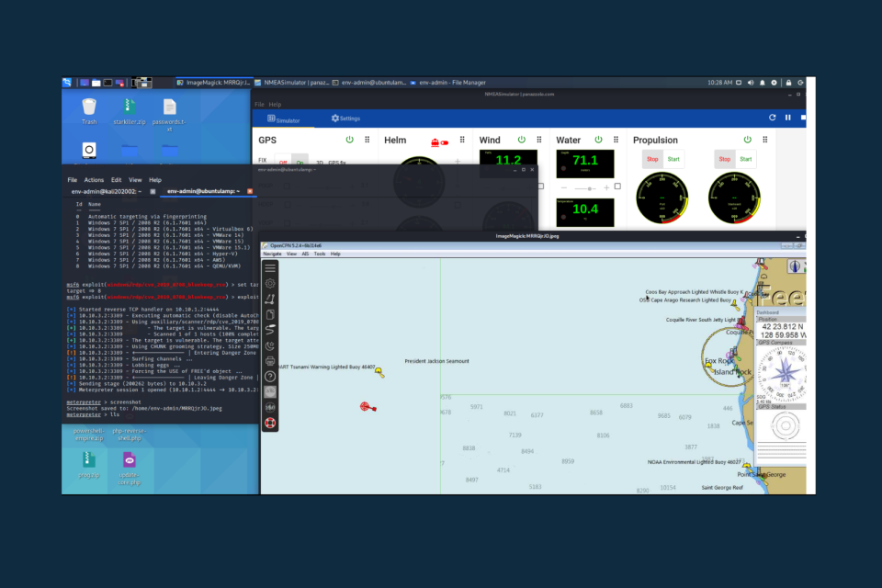
Task: Open the Edit menu in the terminal window
Action: tap(117, 180)
